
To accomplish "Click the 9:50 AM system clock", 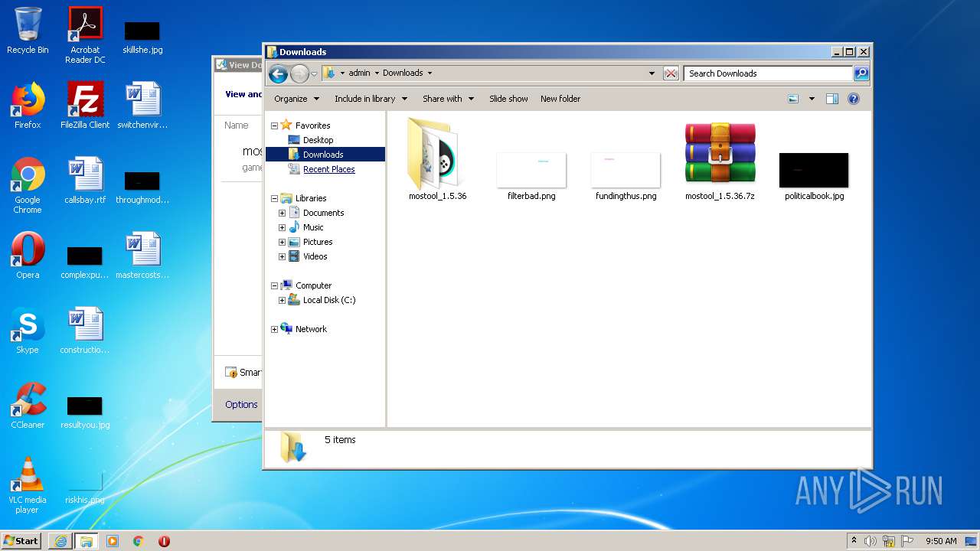I will click(x=941, y=541).
